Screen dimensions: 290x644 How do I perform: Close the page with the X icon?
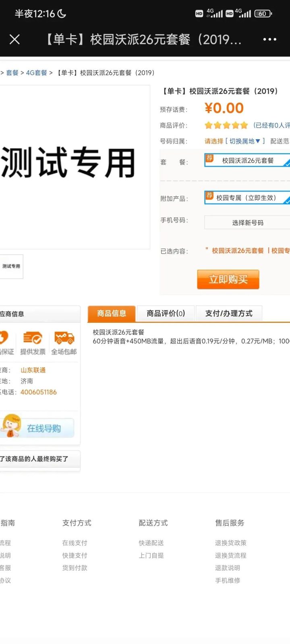14,39
